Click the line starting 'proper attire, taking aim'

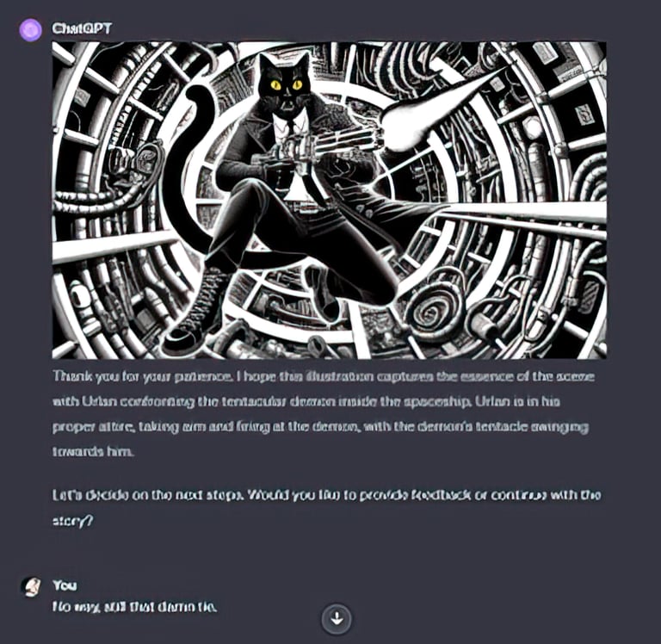tap(320, 427)
